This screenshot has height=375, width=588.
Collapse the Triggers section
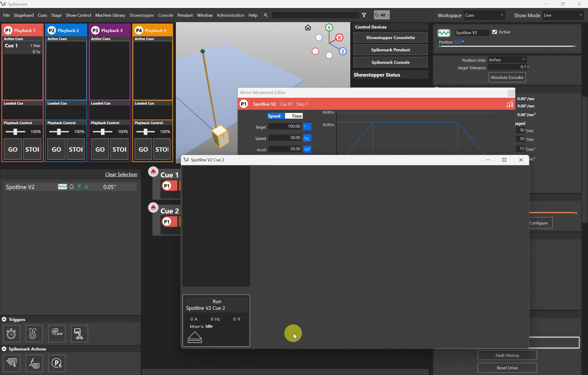pos(4,319)
